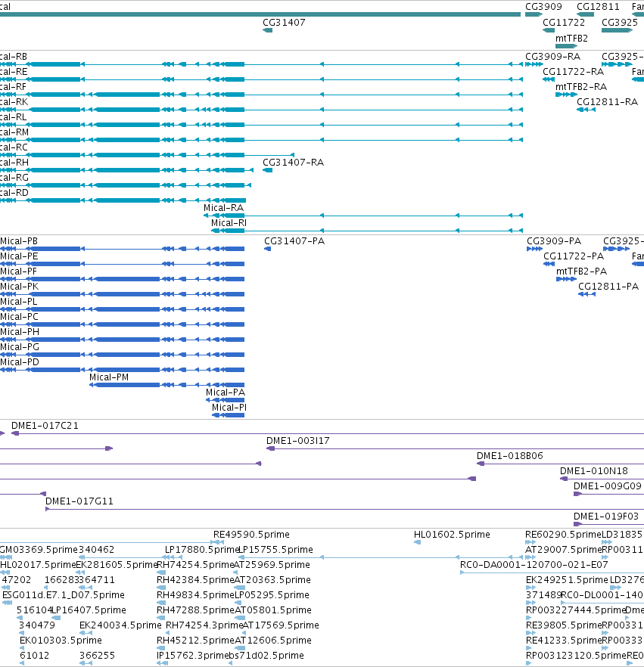Select the Mical-PK protein label

click(19, 287)
